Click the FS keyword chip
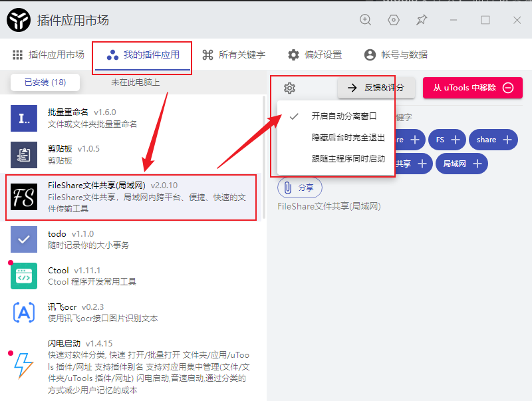 [x=447, y=140]
